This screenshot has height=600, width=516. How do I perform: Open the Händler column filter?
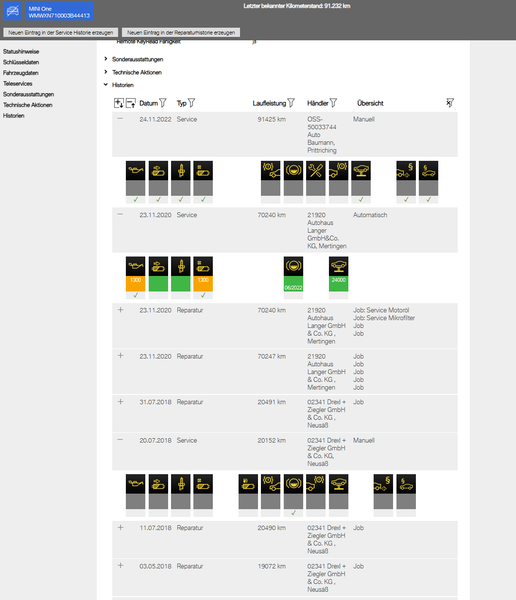coord(333,103)
